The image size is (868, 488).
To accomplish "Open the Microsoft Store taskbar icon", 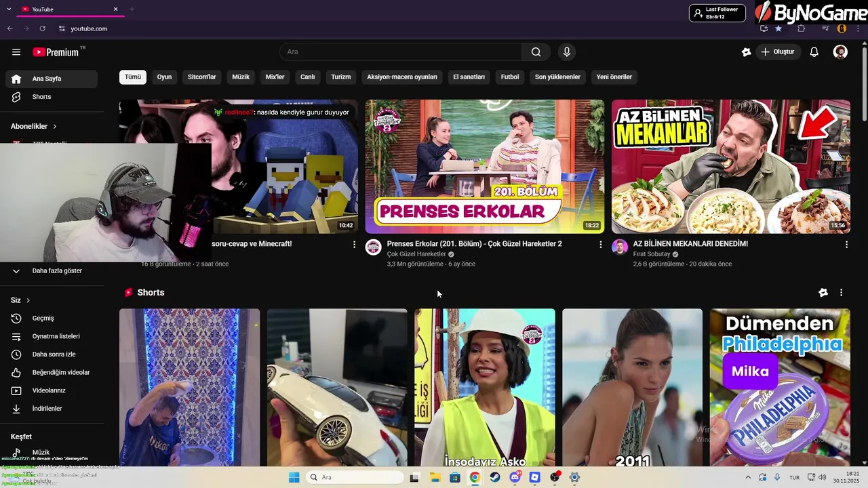I will 455,477.
